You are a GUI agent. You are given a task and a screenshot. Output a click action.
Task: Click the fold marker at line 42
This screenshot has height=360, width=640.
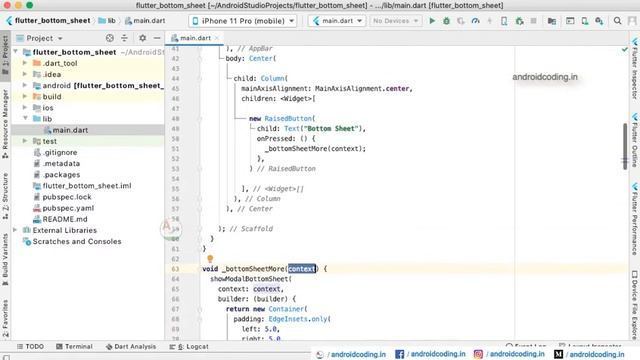pos(200,58)
